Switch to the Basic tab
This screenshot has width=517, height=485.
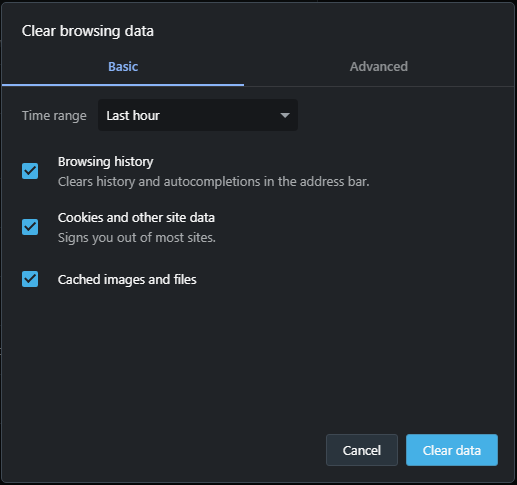[x=123, y=67]
